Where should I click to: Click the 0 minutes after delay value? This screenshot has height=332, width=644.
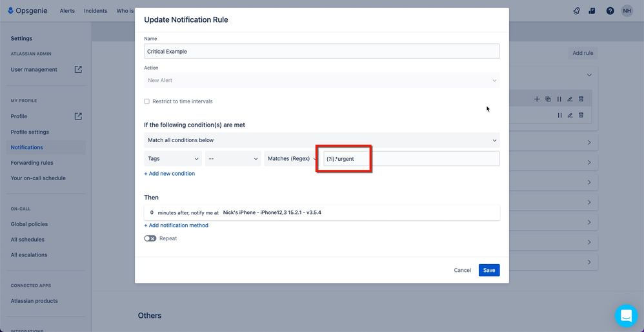click(x=152, y=213)
